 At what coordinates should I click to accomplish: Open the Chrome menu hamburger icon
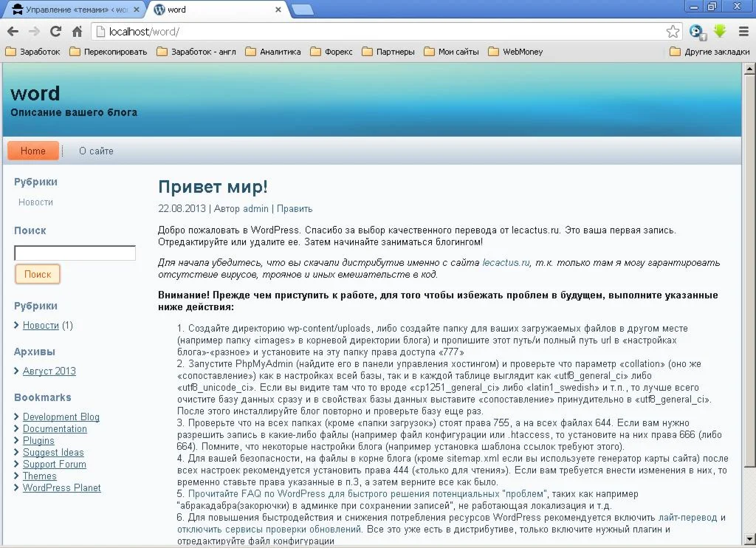pyautogui.click(x=743, y=32)
